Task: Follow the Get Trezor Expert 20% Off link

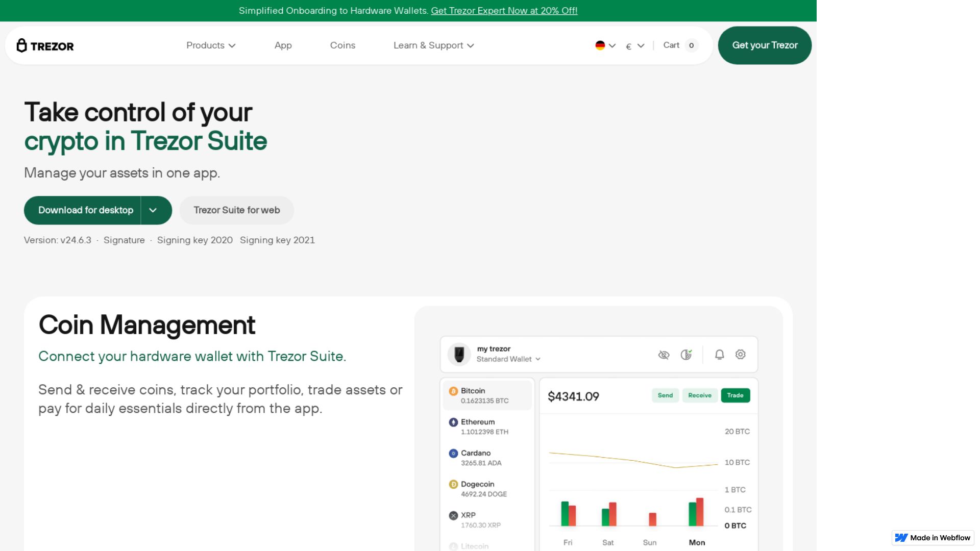Action: (504, 11)
